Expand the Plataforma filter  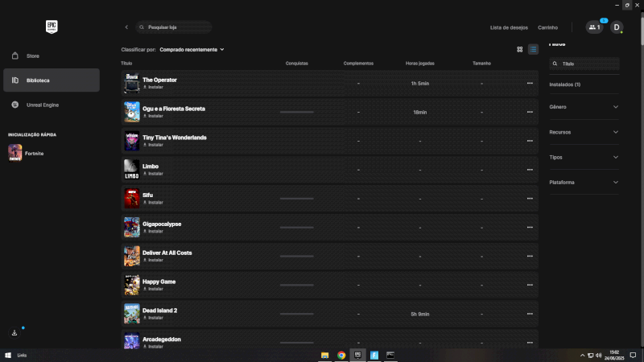click(x=584, y=183)
